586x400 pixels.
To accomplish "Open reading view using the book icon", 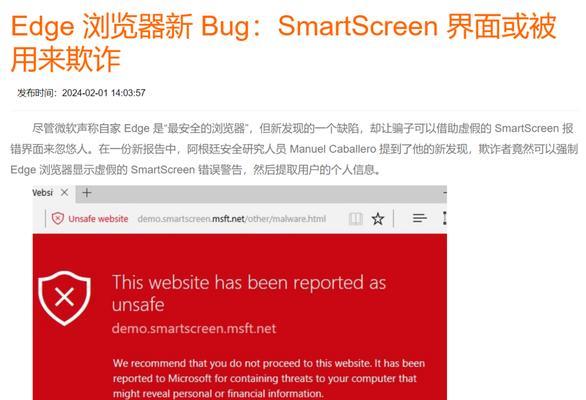I will [x=355, y=219].
